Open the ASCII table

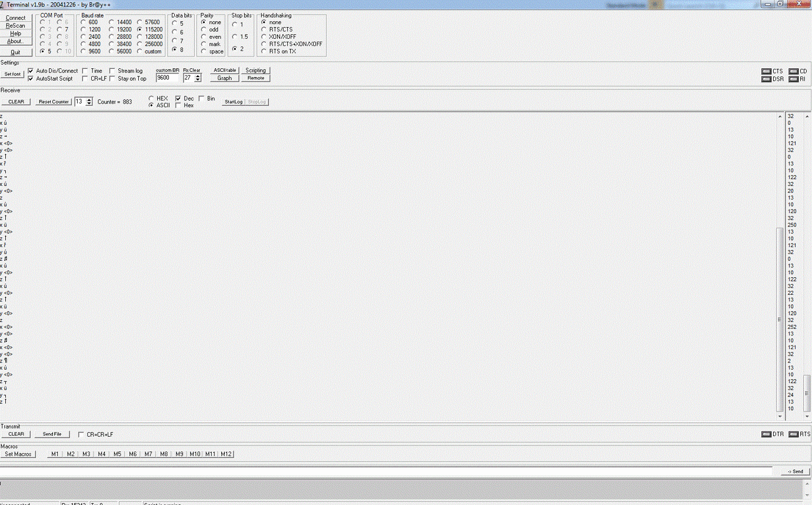pos(224,70)
